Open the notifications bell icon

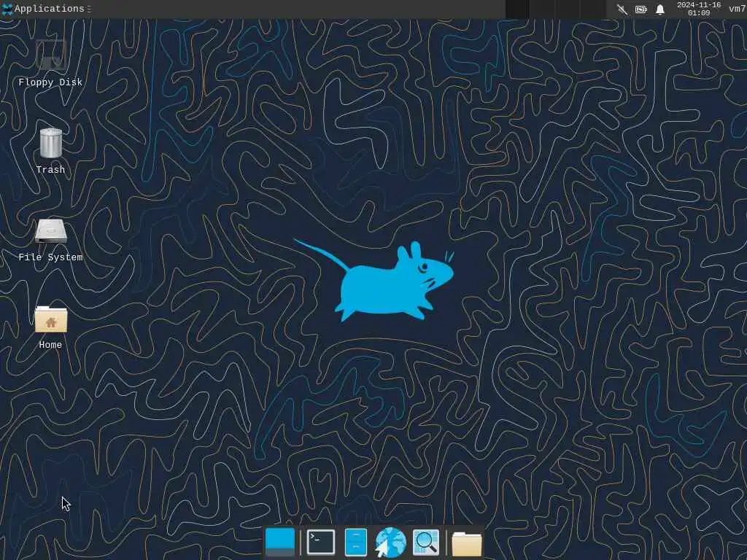point(660,9)
